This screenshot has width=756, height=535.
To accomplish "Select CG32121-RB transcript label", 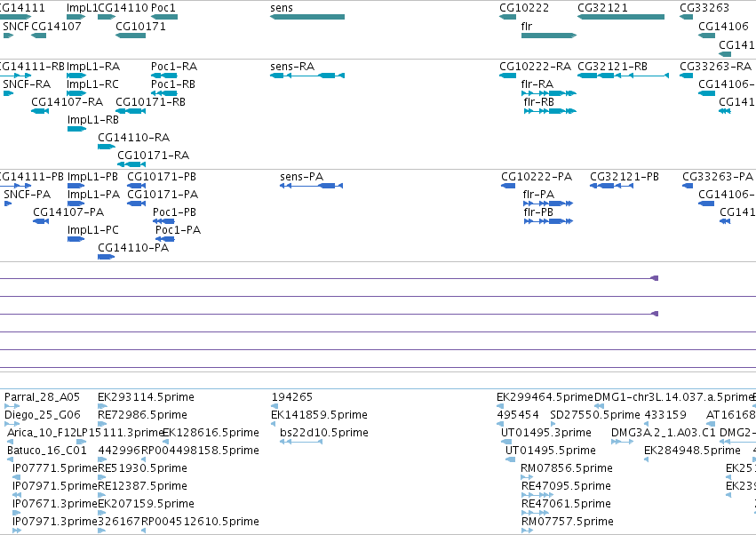I will coord(612,66).
